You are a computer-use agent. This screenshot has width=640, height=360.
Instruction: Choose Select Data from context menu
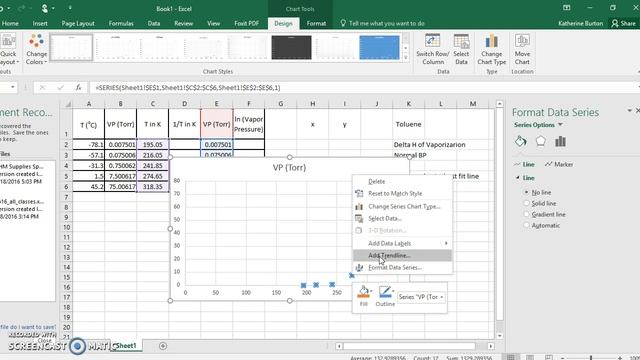coord(402,218)
